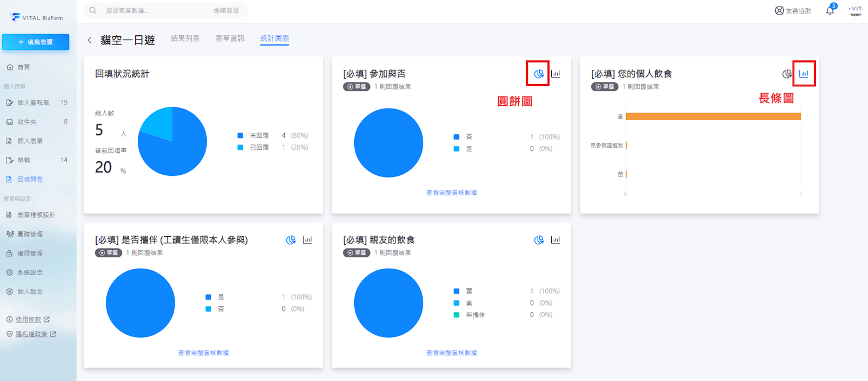Click the orange 素 bar in the chart
This screenshot has width=868, height=381.
tap(713, 116)
